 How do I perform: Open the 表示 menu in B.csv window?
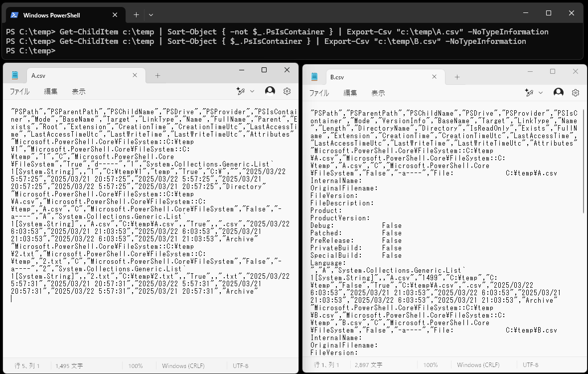(377, 93)
